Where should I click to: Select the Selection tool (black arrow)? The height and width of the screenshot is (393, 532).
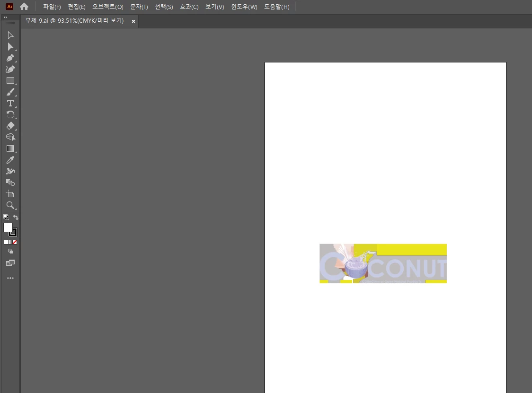click(10, 35)
